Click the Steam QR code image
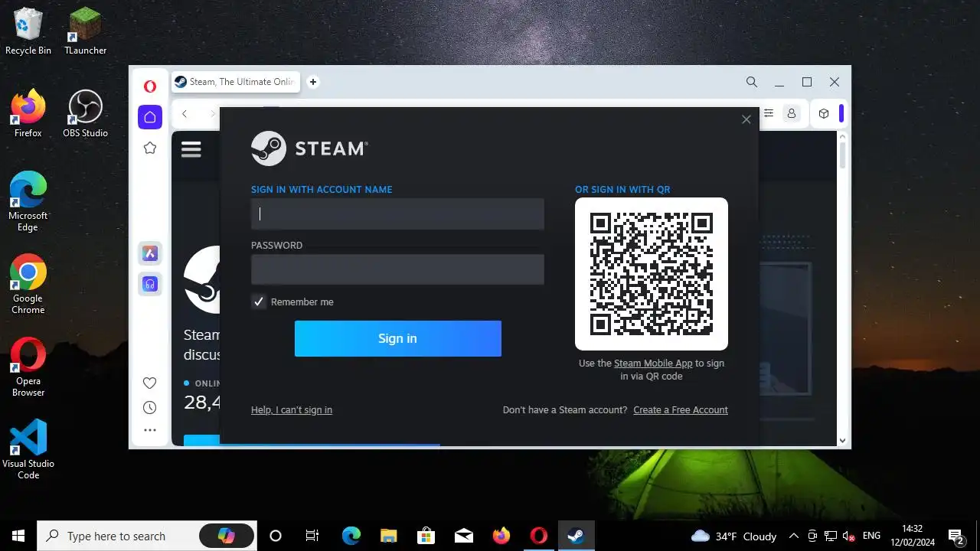The width and height of the screenshot is (980, 551). 652,274
